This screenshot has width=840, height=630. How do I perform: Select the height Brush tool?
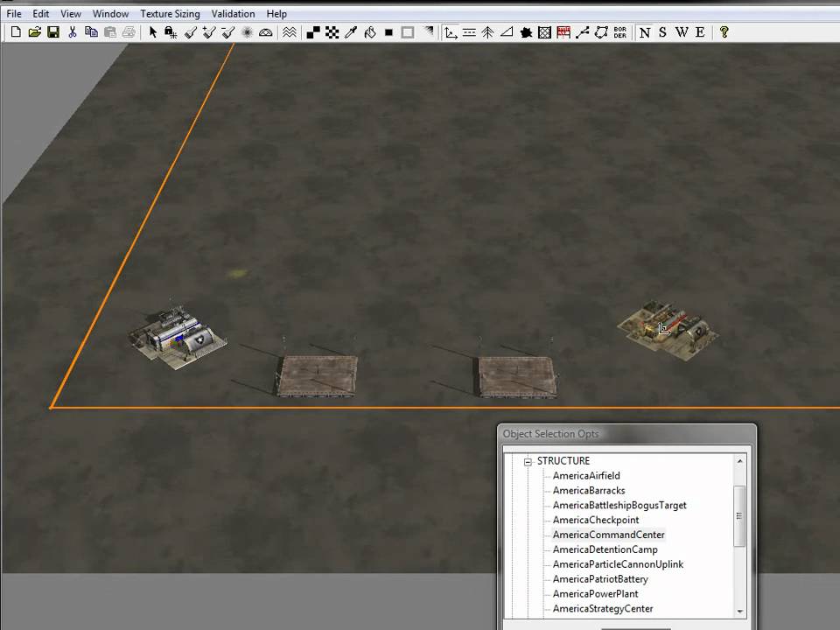[190, 32]
